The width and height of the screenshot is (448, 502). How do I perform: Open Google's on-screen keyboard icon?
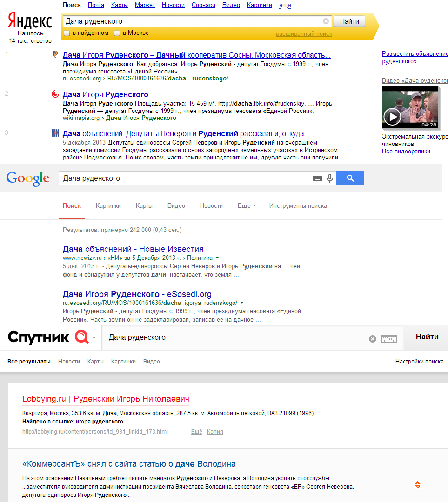pos(317,178)
